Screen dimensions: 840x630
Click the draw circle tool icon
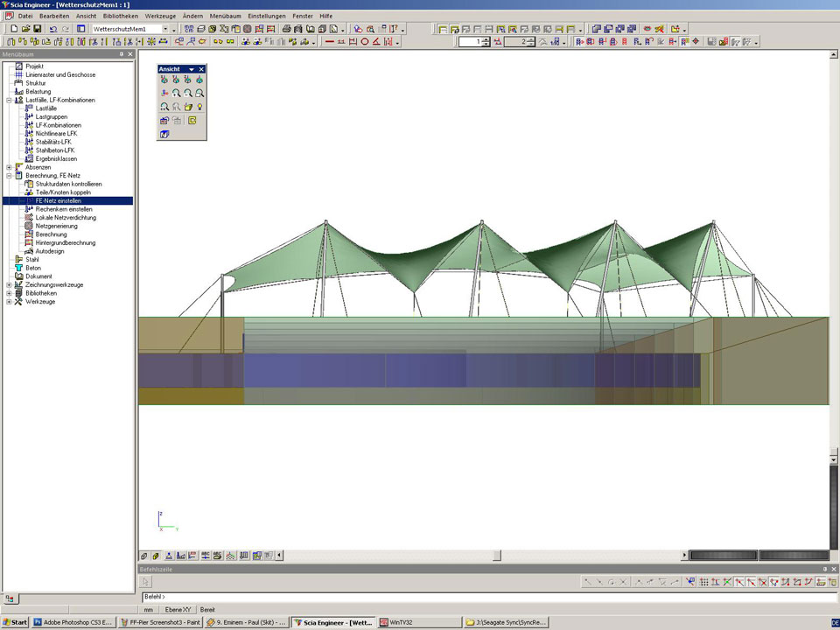(365, 42)
